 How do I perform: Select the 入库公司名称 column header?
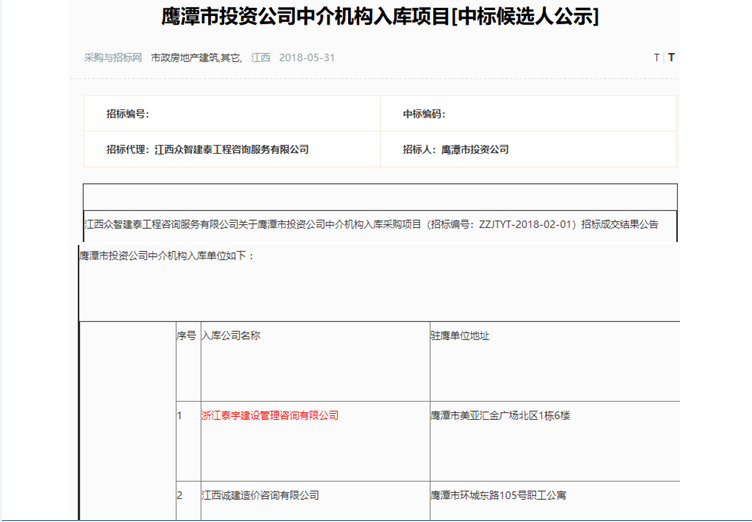(231, 335)
